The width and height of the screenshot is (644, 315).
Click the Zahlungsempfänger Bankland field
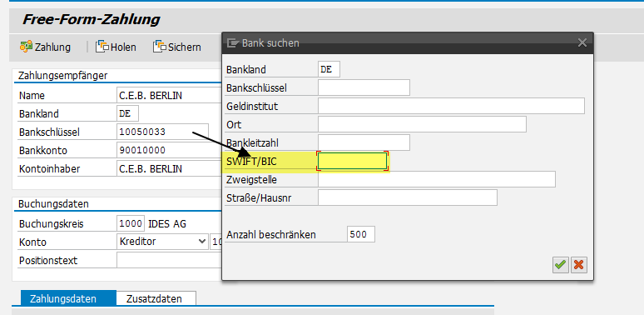[128, 113]
